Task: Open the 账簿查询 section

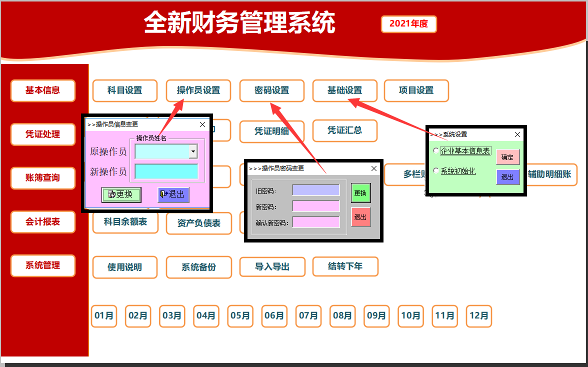Action: [x=42, y=178]
